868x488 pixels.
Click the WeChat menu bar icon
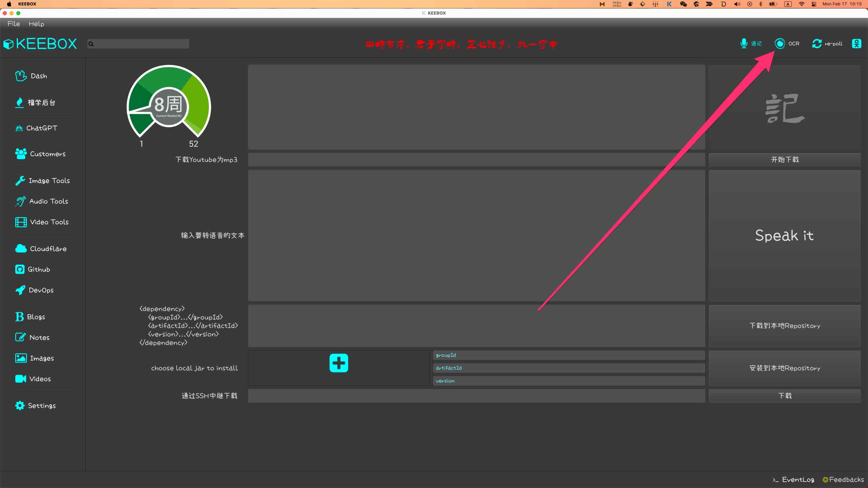coord(683,4)
